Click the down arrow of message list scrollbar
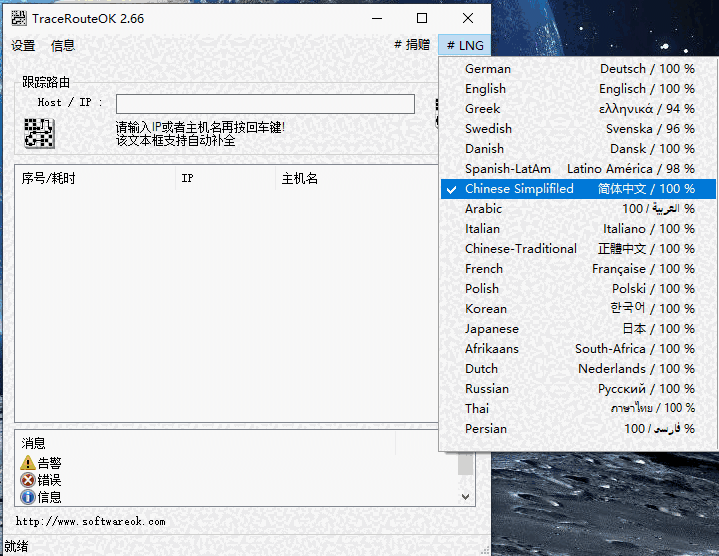This screenshot has height=556, width=719. 465,497
